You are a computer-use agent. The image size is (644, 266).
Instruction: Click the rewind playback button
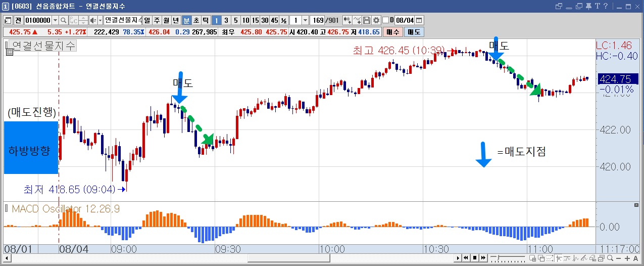click(x=466, y=258)
